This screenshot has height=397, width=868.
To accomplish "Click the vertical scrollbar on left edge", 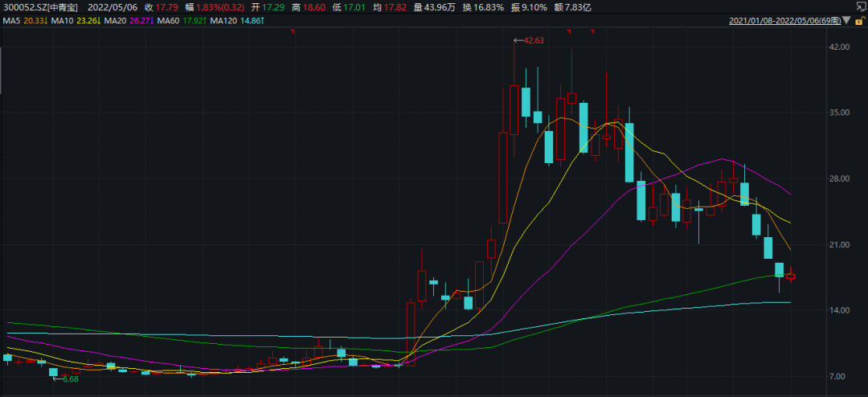I will [x=2, y=72].
